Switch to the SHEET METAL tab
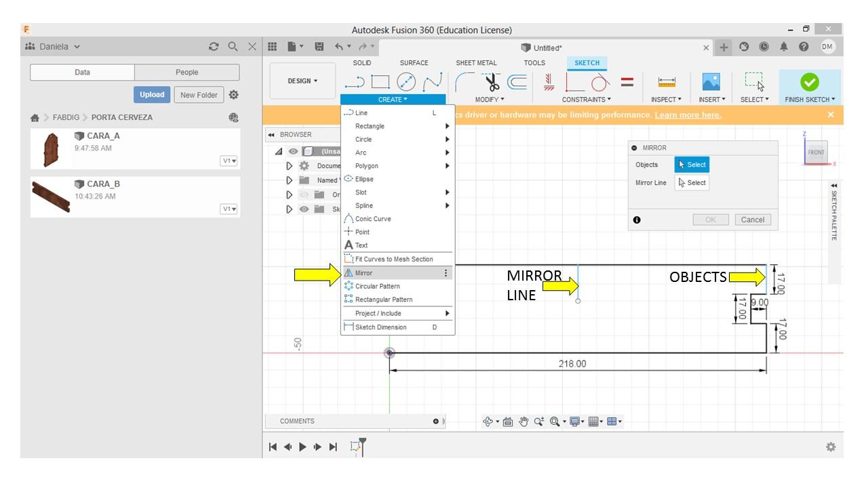Viewport: 868px width, 488px height. pos(476,63)
